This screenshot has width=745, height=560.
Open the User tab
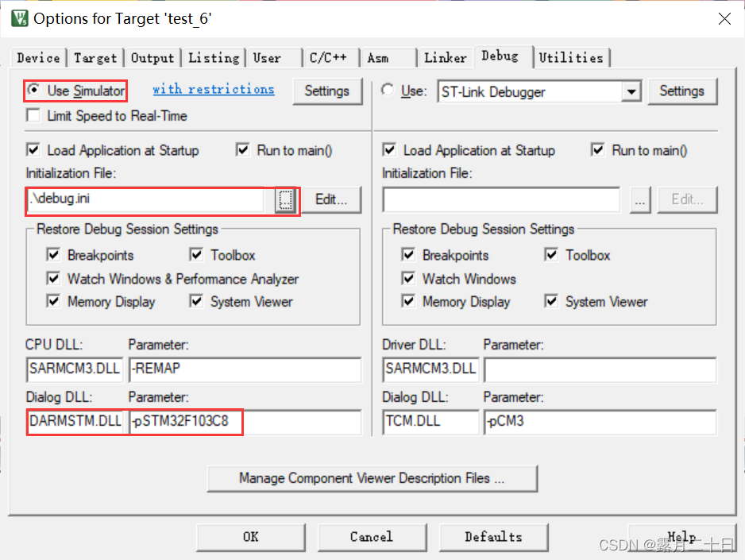274,58
